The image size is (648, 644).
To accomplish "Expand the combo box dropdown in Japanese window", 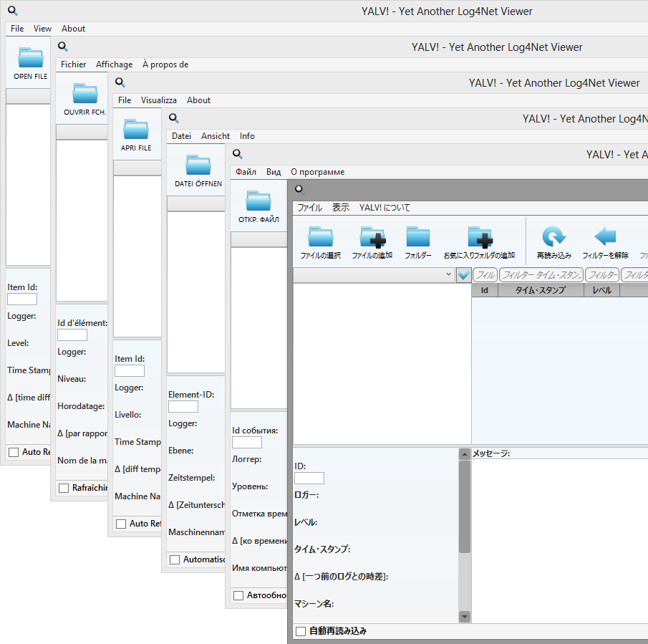I will [449, 274].
